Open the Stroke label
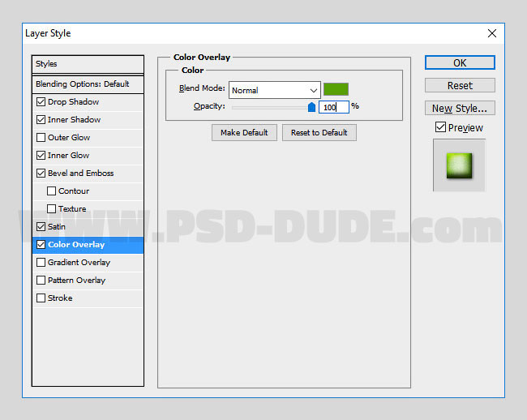 tap(60, 298)
